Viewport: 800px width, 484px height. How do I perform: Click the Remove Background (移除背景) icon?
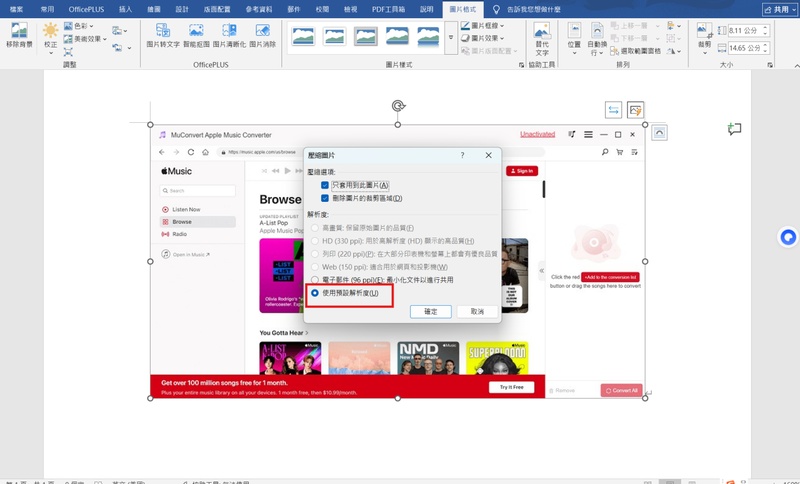point(19,31)
